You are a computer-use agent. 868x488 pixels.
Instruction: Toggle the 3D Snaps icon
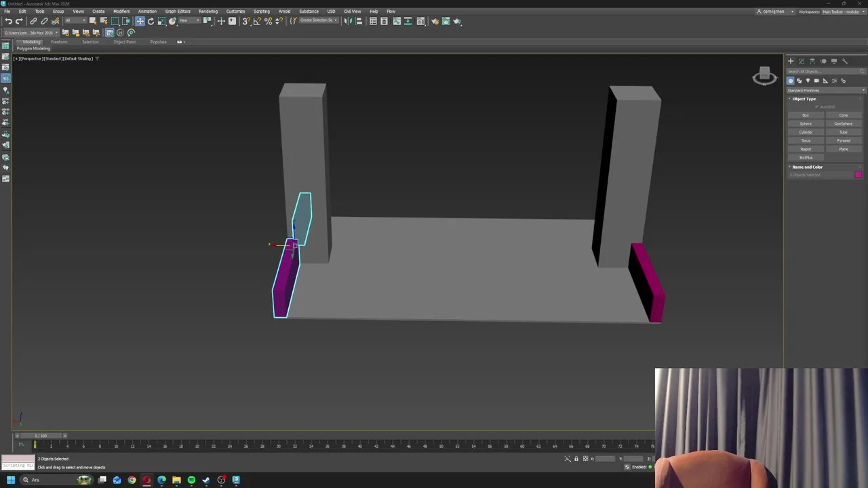(247, 21)
